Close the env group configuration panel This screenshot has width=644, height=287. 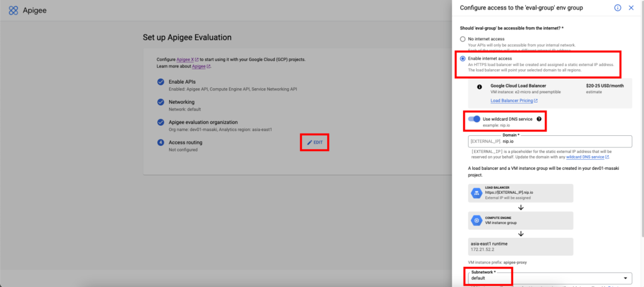(631, 8)
